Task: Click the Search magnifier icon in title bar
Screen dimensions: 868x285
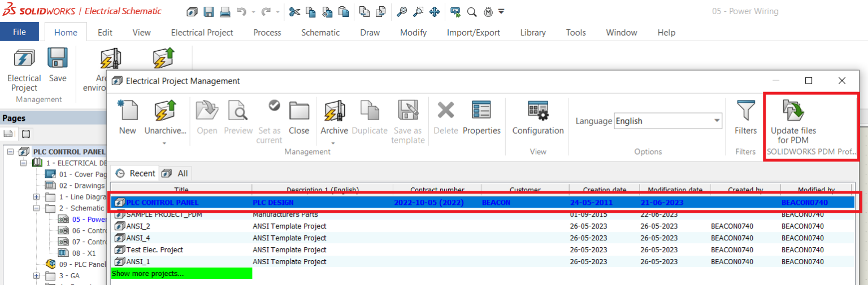Action: click(x=472, y=11)
